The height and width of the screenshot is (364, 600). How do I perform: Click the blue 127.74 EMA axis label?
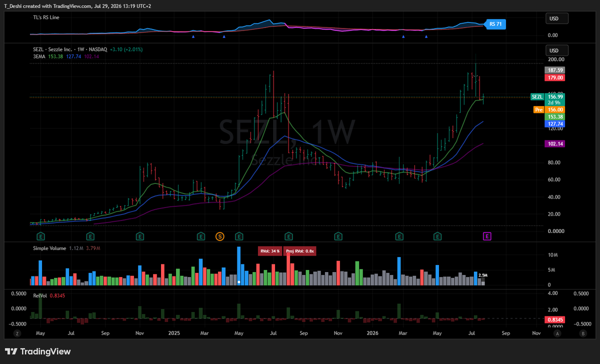pos(556,123)
